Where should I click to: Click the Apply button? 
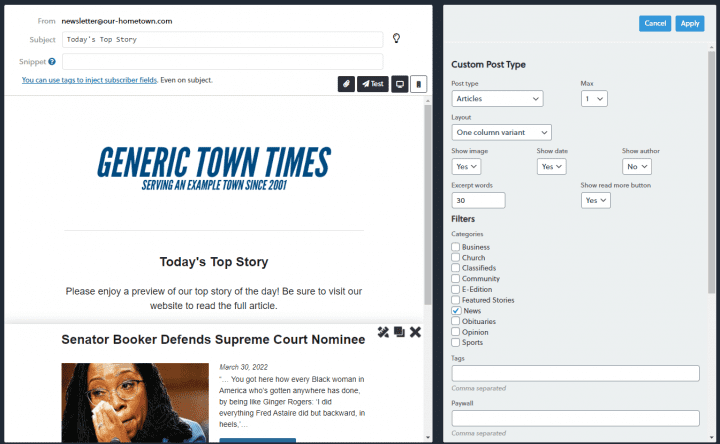[x=690, y=23]
